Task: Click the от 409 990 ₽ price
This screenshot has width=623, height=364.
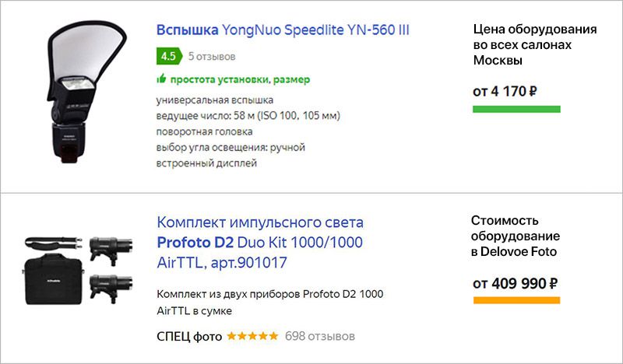Action: coord(515,283)
